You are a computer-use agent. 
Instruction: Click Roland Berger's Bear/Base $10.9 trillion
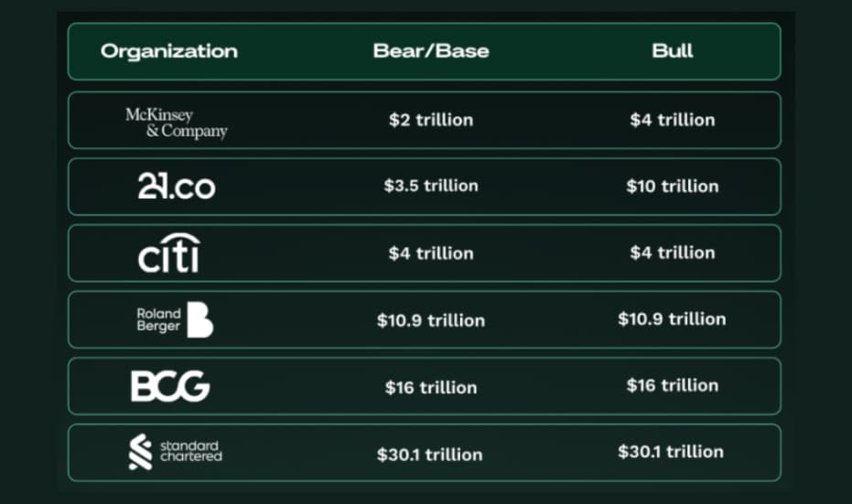430,320
